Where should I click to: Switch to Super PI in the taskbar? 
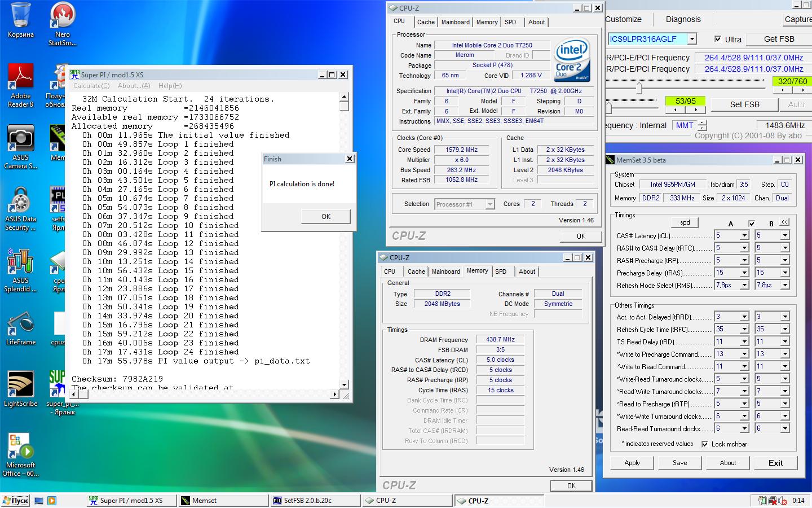pos(131,501)
